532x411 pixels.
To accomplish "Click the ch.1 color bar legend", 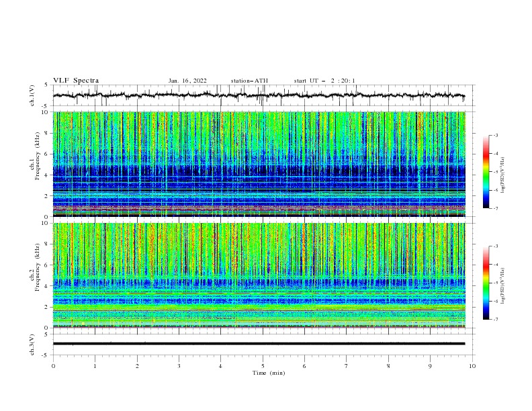I will coord(486,172).
